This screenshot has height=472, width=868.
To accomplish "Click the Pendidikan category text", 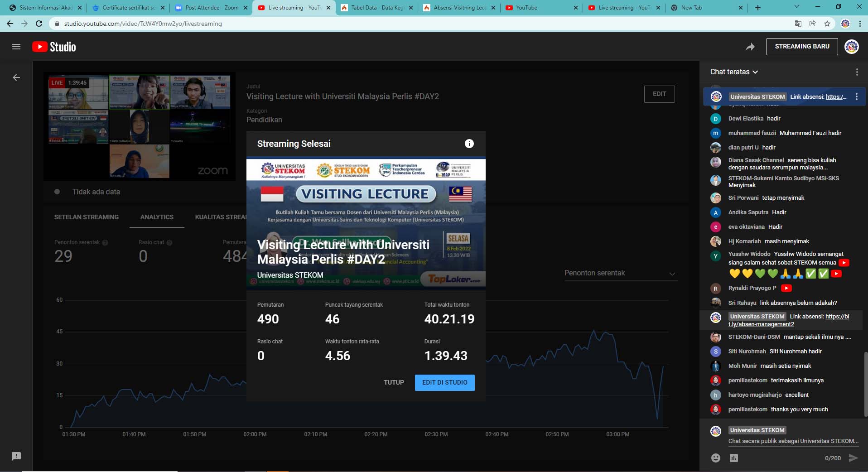I will point(264,120).
